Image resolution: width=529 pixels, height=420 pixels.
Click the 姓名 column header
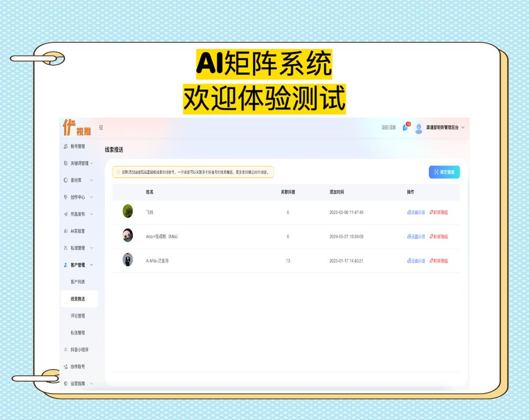pyautogui.click(x=150, y=192)
